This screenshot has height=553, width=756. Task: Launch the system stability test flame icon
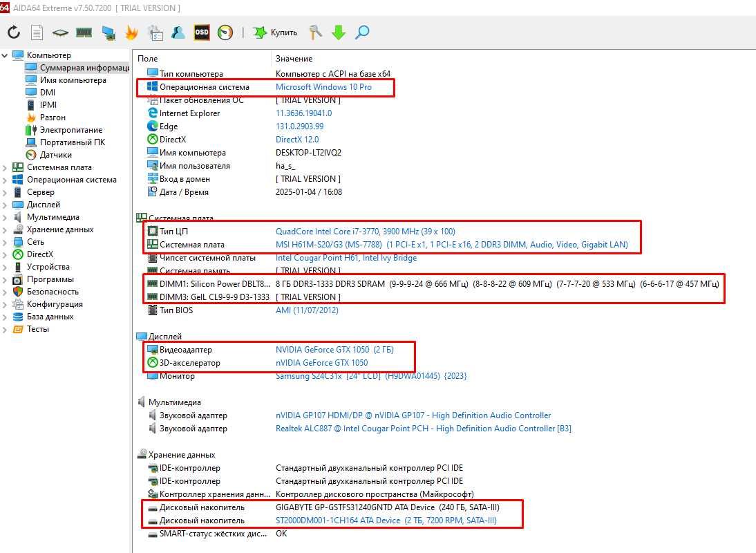coord(131,32)
